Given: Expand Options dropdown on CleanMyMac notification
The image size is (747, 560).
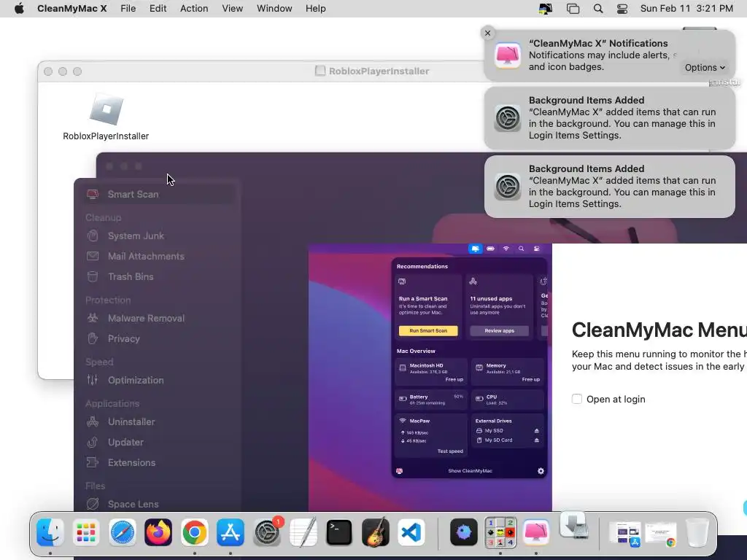Looking at the screenshot, I should (705, 68).
